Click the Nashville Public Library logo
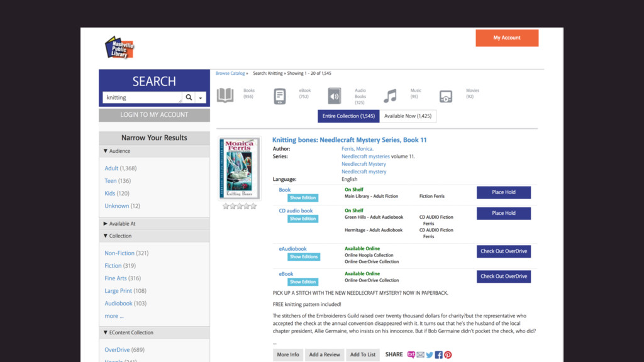 coord(119,48)
